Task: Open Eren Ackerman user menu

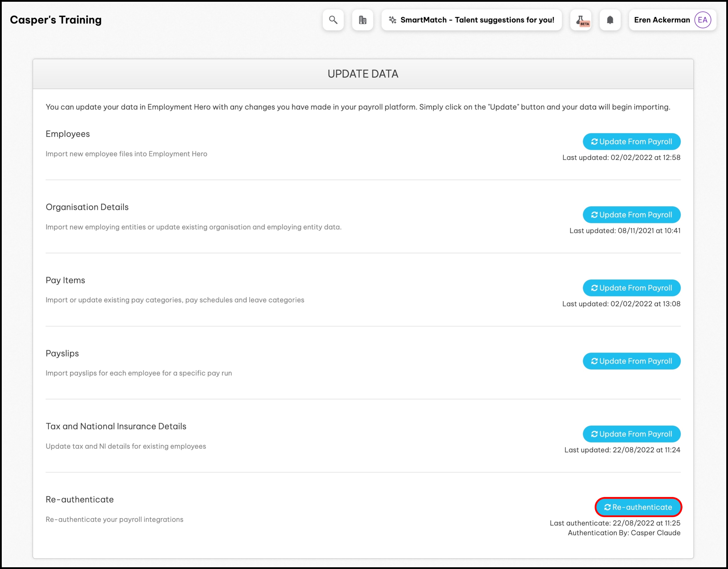Action: tap(662, 20)
